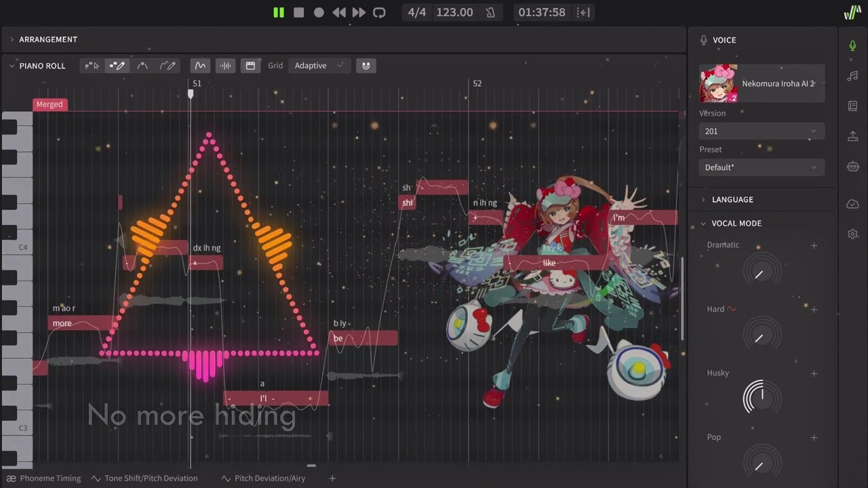Open the cloud sync panel
Screen dimensions: 868x488
[x=853, y=204]
